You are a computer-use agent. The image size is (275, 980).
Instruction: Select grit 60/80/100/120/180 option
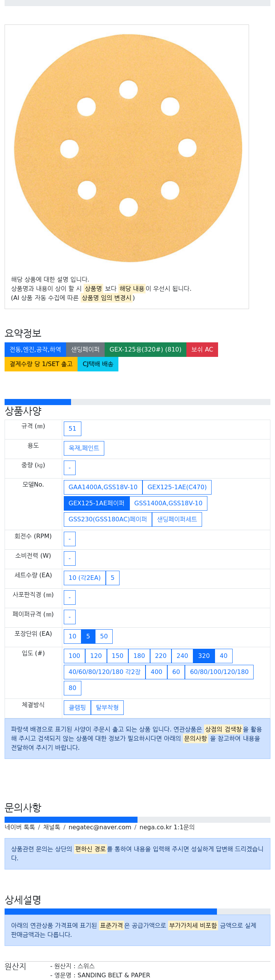[x=219, y=672]
